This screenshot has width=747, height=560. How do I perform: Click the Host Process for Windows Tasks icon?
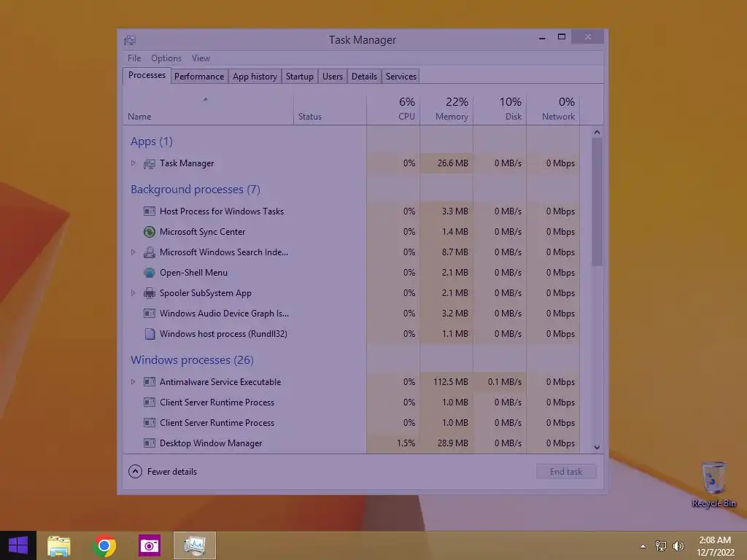coord(150,211)
